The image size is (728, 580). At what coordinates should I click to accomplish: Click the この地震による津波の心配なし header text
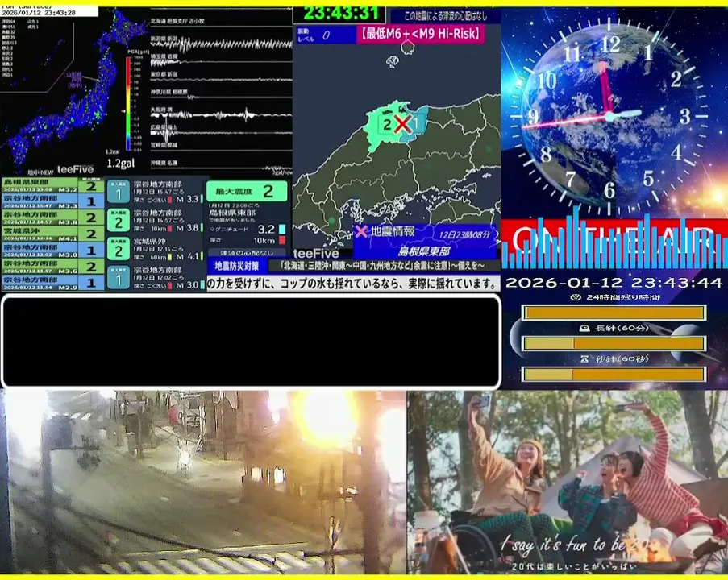pos(446,16)
